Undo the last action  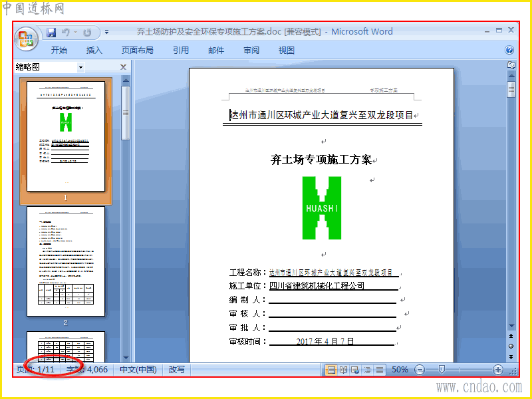pyautogui.click(x=66, y=33)
